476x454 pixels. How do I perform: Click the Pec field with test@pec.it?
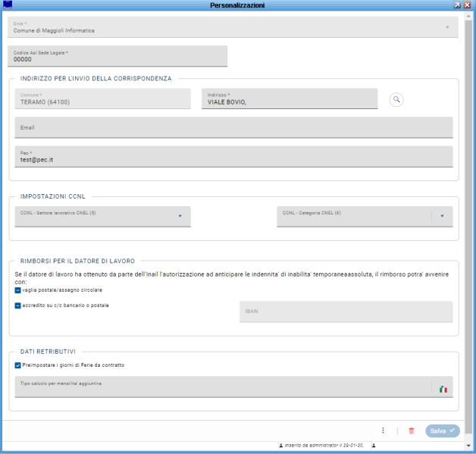tap(233, 157)
